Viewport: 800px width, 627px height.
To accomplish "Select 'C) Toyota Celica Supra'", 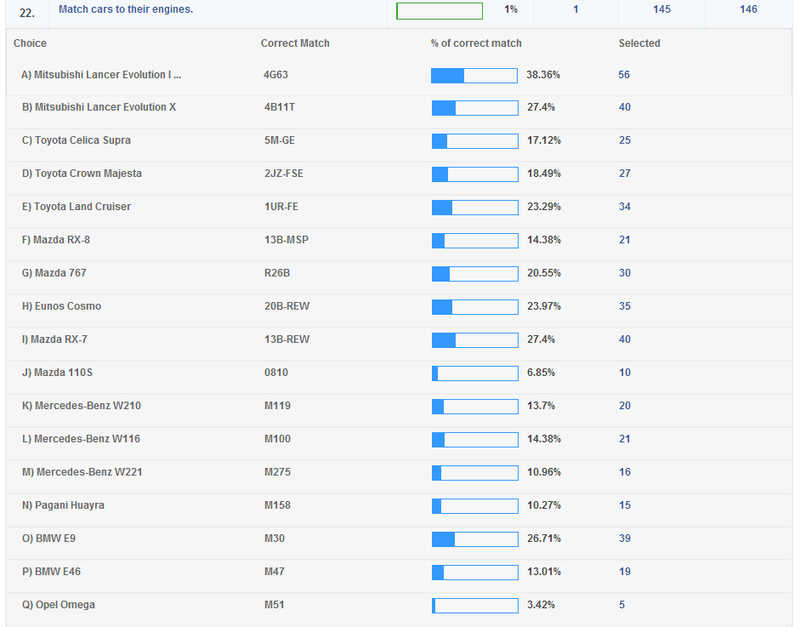I will 76,140.
